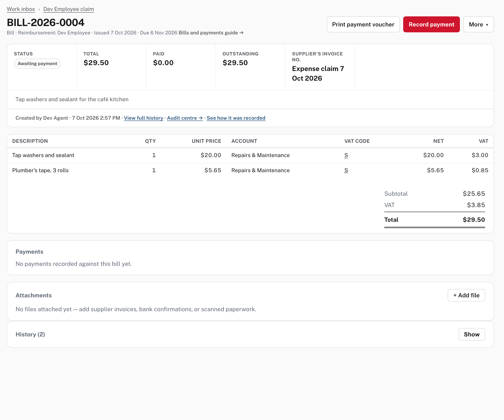Click the Add file button in Attachments

[x=466, y=295]
